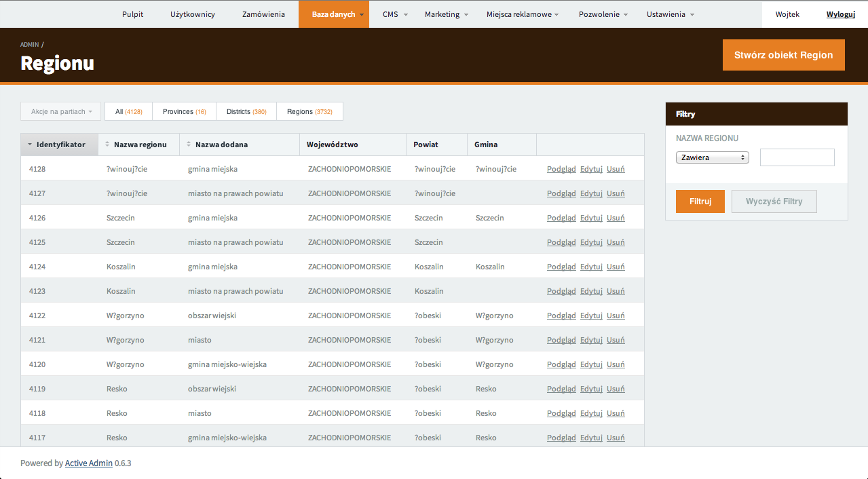Click Edytuj for row 4117
Image resolution: width=868 pixels, height=479 pixels.
(591, 438)
